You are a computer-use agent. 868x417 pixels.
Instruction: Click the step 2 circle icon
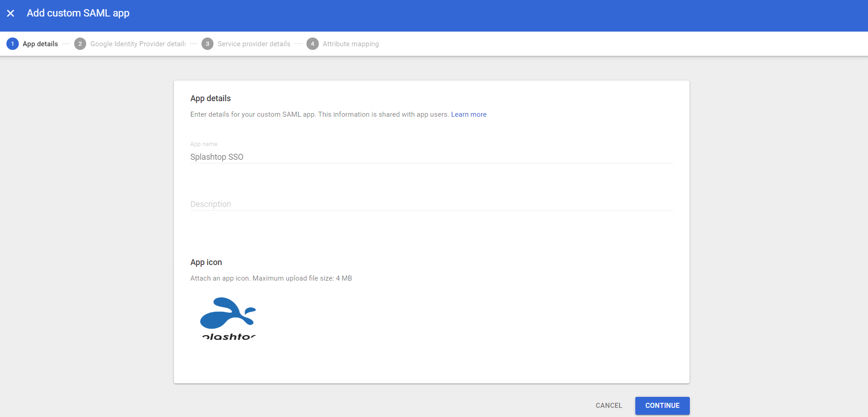[80, 44]
